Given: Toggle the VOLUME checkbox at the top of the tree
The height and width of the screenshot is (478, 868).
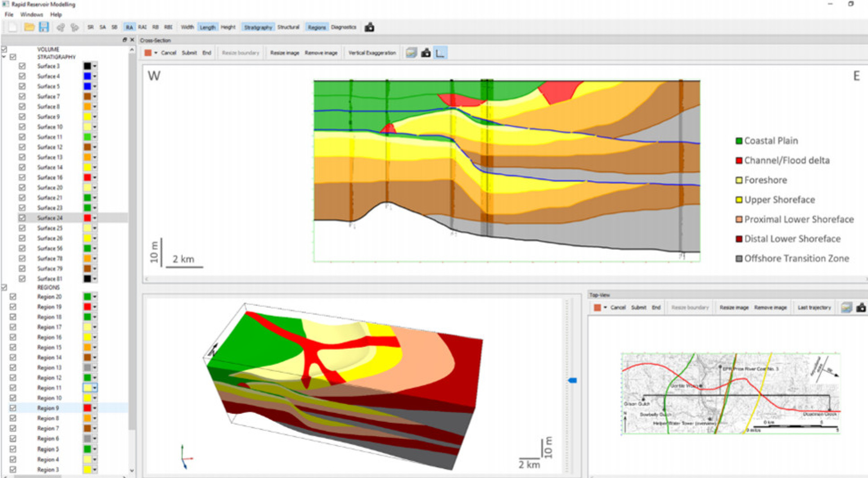Looking at the screenshot, I should (4, 49).
